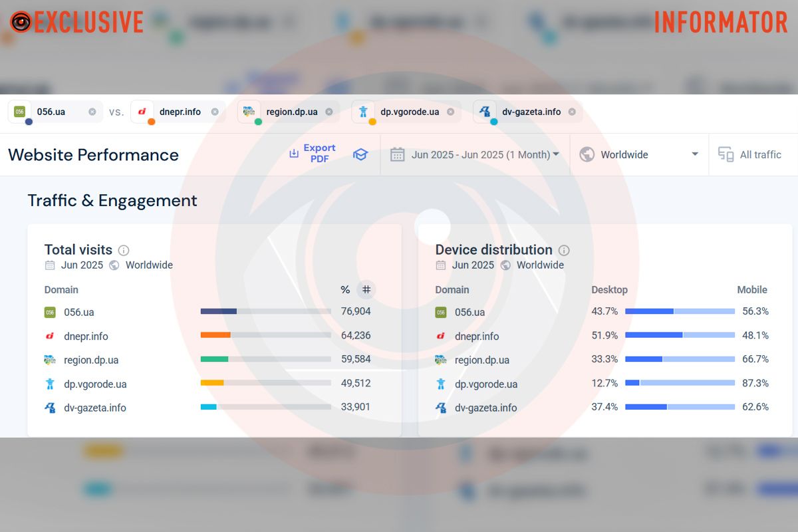
Task: Click the download icon for Export PDF
Action: 294,154
